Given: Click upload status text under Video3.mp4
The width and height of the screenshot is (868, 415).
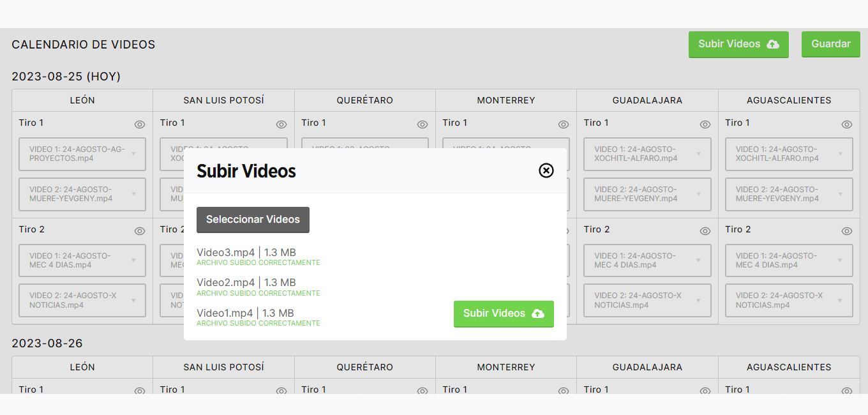Looking at the screenshot, I should [258, 263].
